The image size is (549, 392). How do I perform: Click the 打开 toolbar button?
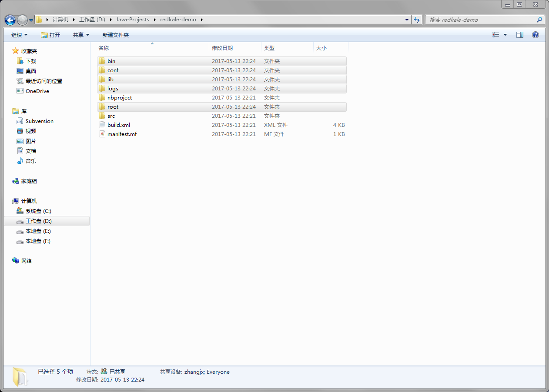coord(50,35)
